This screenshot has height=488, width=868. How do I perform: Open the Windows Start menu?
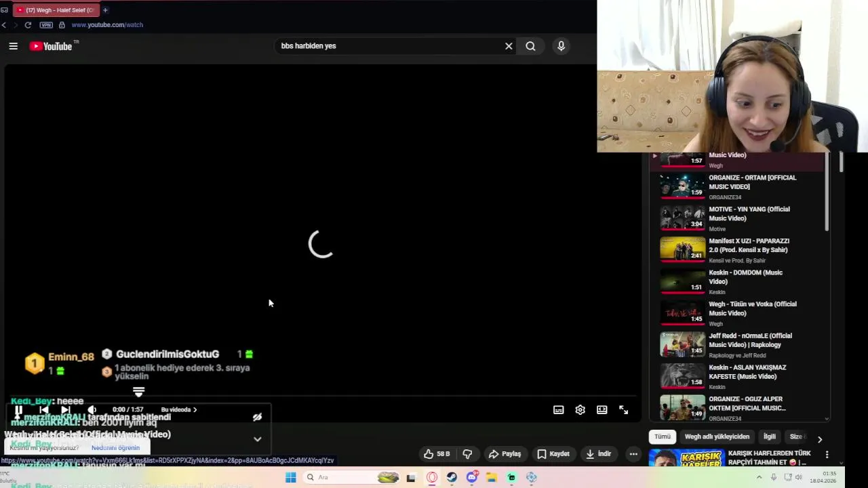click(x=290, y=478)
